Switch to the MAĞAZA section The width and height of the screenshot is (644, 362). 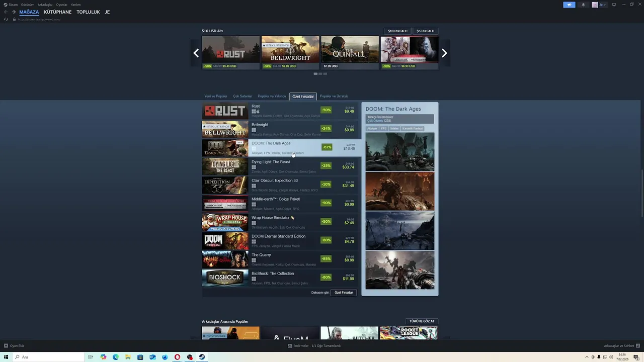29,12
